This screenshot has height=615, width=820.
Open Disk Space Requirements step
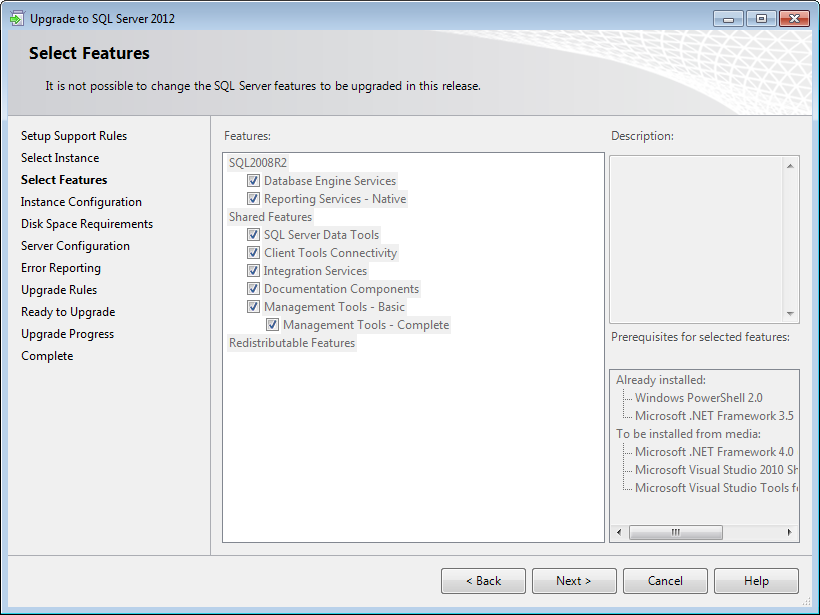pyautogui.click(x=87, y=224)
